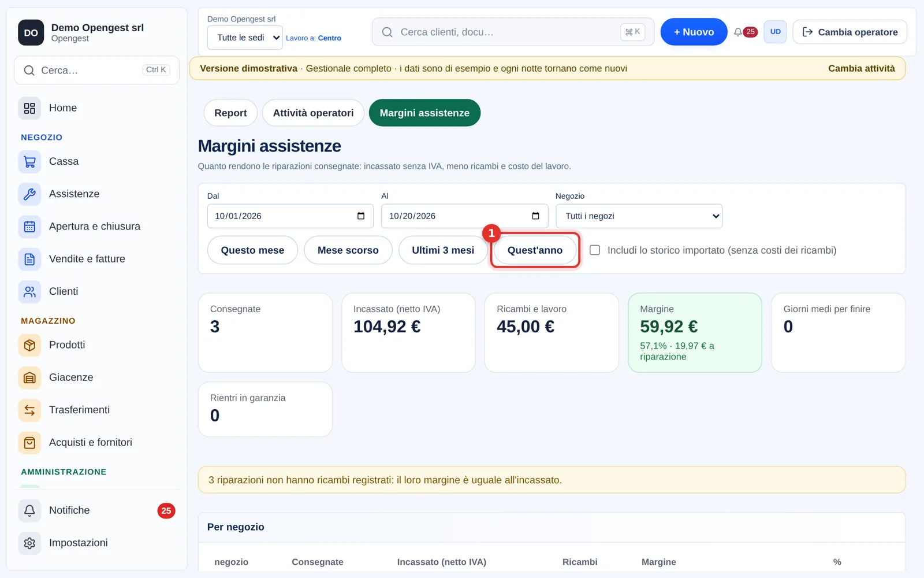Image resolution: width=924 pixels, height=578 pixels.
Task: Click the Prodotti box icon
Action: [x=29, y=345]
